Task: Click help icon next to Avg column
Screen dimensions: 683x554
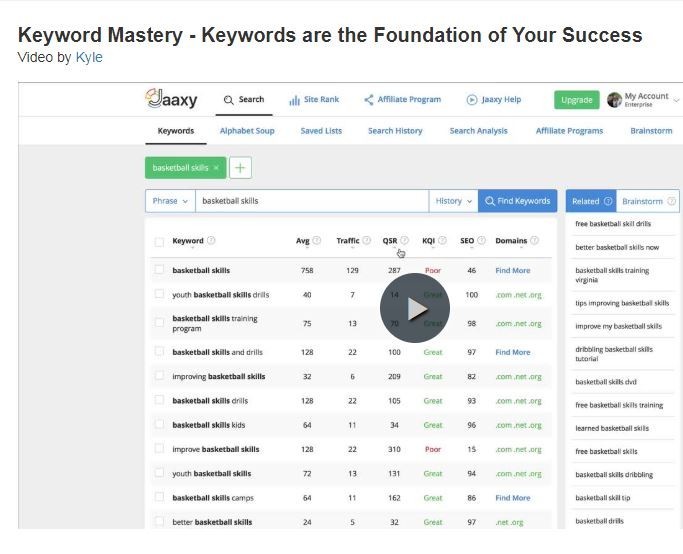Action: [x=317, y=240]
